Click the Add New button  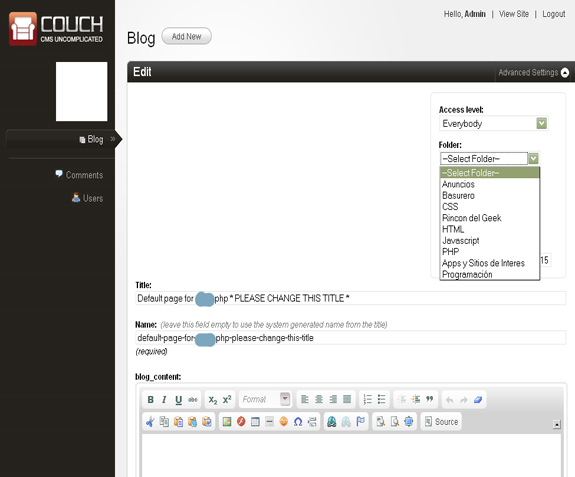186,36
